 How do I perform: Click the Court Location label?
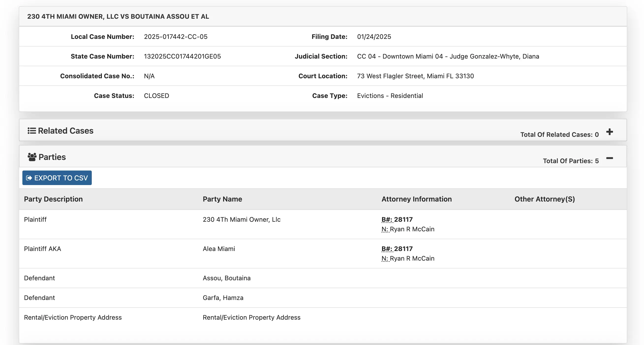323,76
